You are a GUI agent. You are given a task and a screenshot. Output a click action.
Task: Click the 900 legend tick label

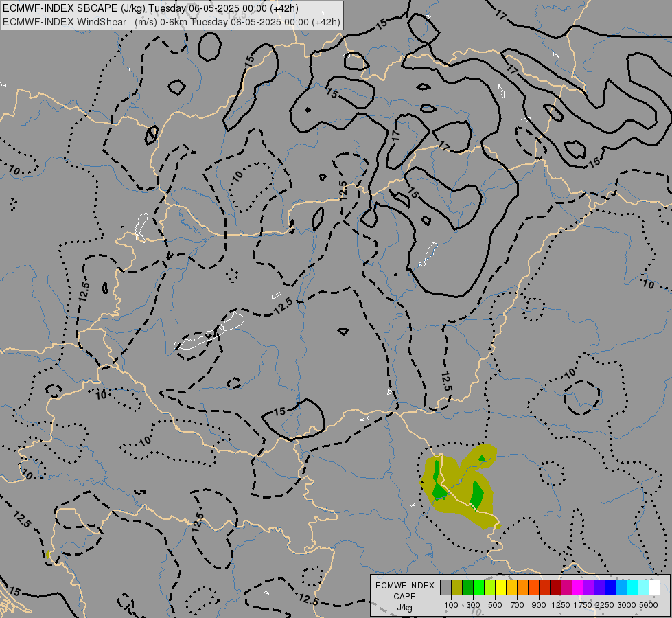[x=539, y=605]
